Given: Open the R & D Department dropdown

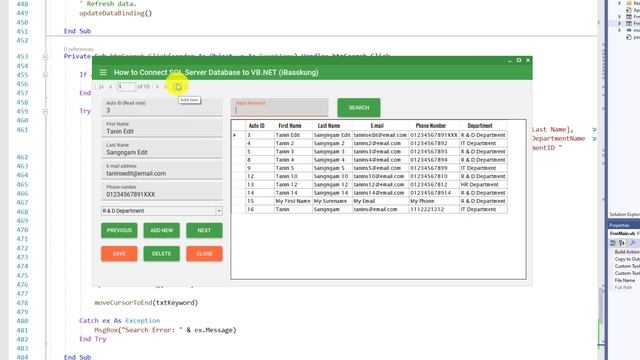Looking at the screenshot, I should click(x=219, y=211).
